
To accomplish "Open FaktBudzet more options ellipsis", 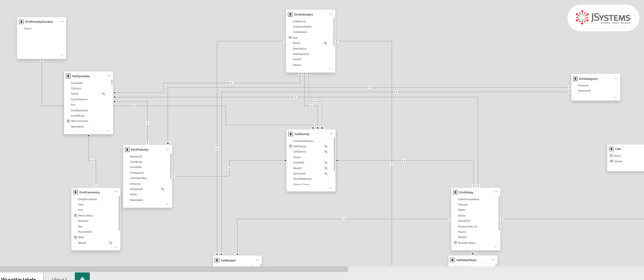I will 258,260.
